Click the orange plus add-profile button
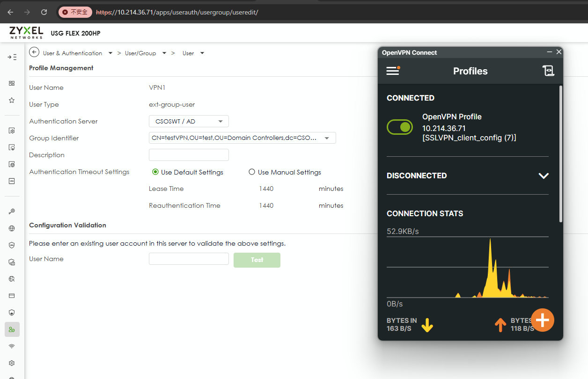This screenshot has width=588, height=379. click(543, 320)
